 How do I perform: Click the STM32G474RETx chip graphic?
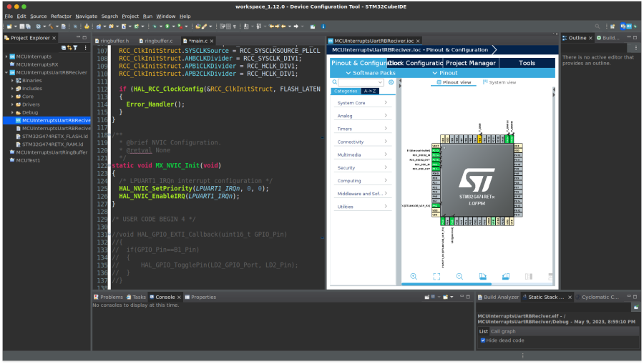[x=477, y=180]
